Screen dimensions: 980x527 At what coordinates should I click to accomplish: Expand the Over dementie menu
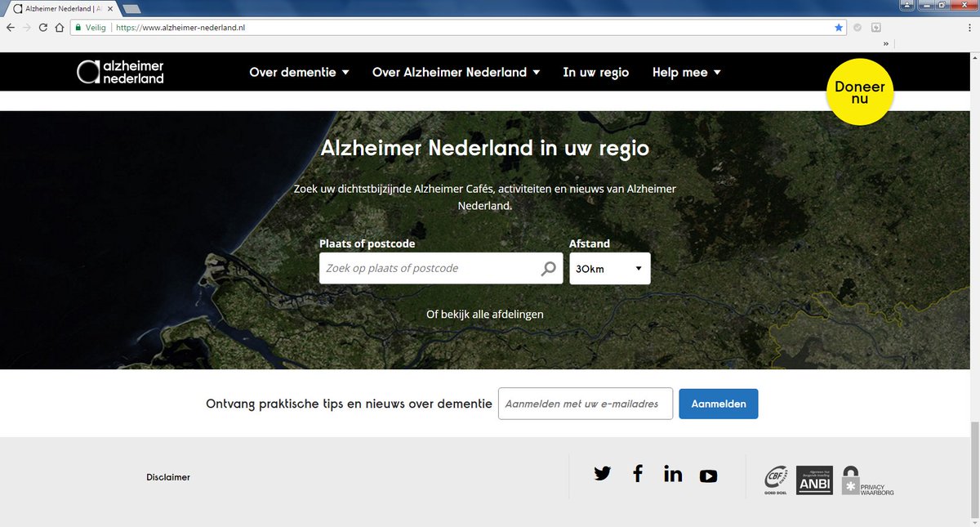click(x=299, y=72)
